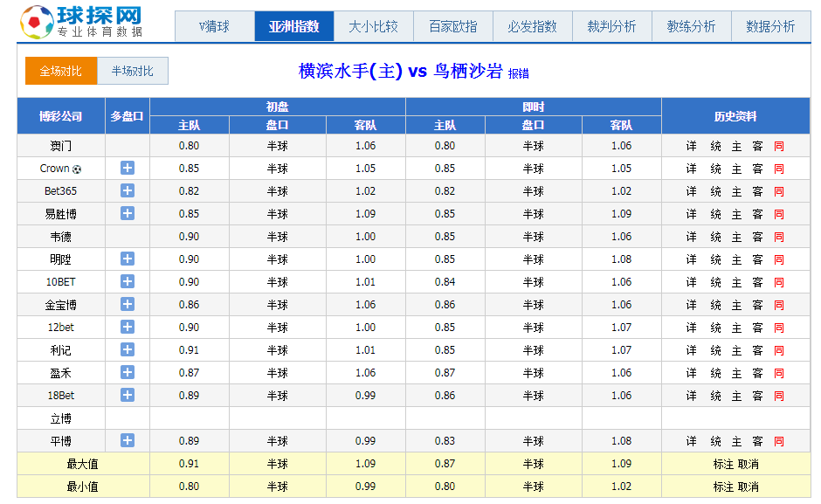This screenshot has height=504, width=821.
Task: Expand multi-handicap plus for 金宝博 row
Action: [x=128, y=304]
